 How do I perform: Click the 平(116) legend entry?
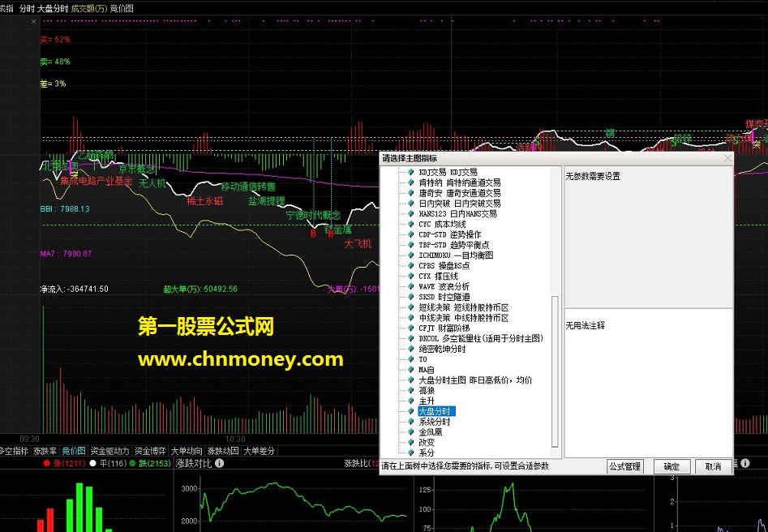[x=108, y=463]
